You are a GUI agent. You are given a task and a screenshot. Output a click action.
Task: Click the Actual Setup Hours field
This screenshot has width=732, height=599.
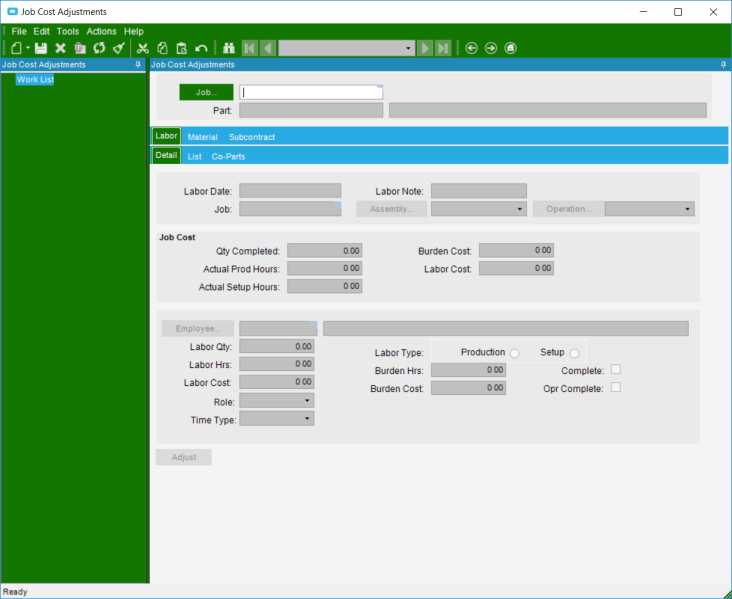[x=324, y=286]
